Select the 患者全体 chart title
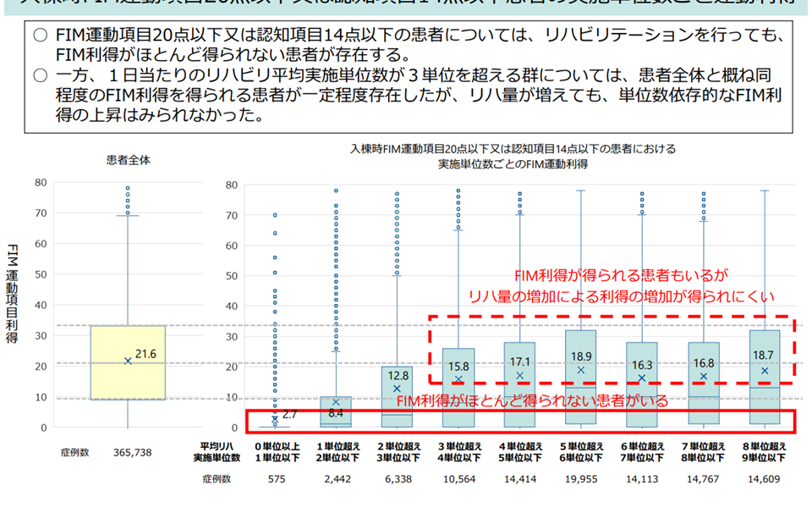The width and height of the screenshot is (812, 508). 128,159
